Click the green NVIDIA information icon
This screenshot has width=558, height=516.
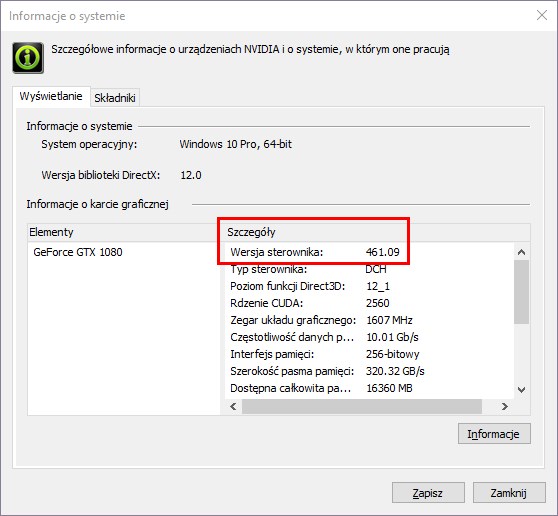pos(28,58)
